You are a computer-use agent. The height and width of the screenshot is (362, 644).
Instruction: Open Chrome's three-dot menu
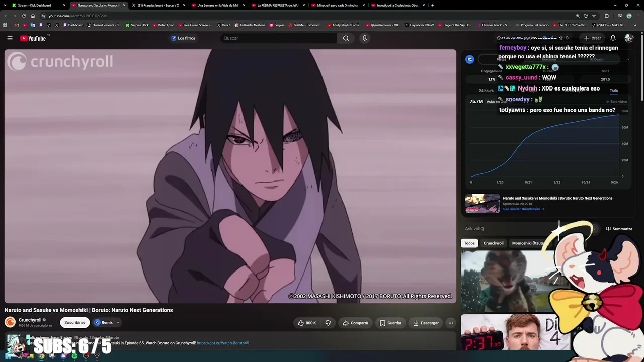pos(638,16)
